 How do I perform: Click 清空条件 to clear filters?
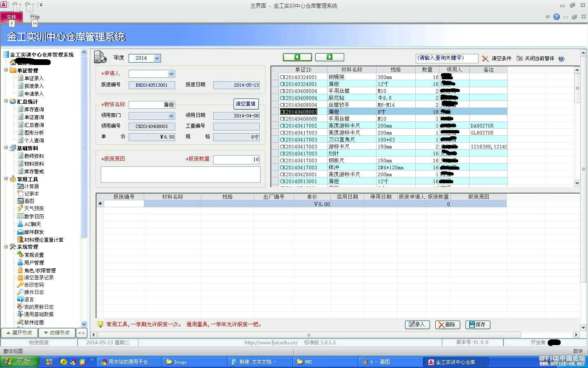click(x=497, y=58)
